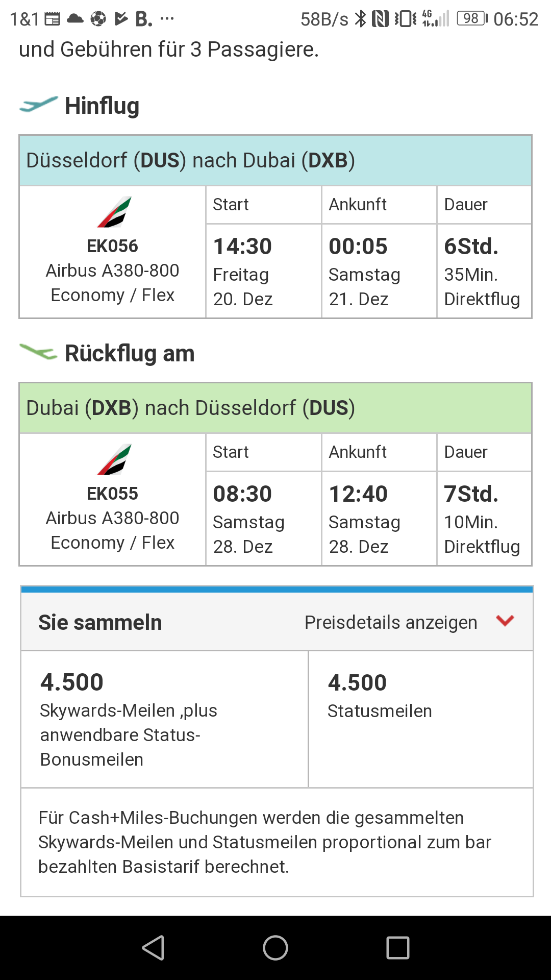Tap flight number EK055
This screenshot has height=980, width=551.
coord(112,494)
